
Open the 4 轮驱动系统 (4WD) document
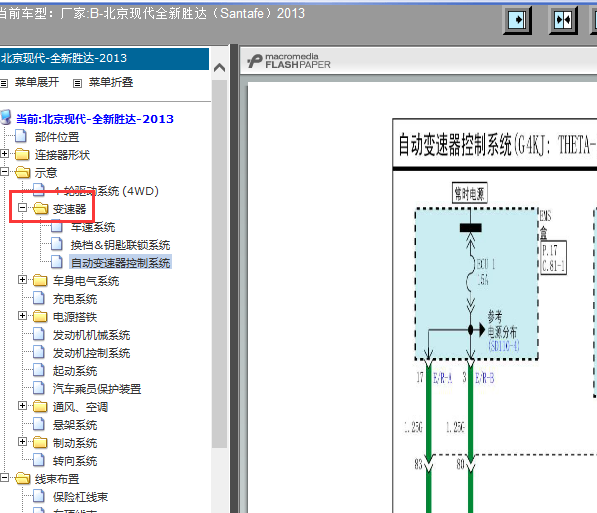tap(106, 191)
